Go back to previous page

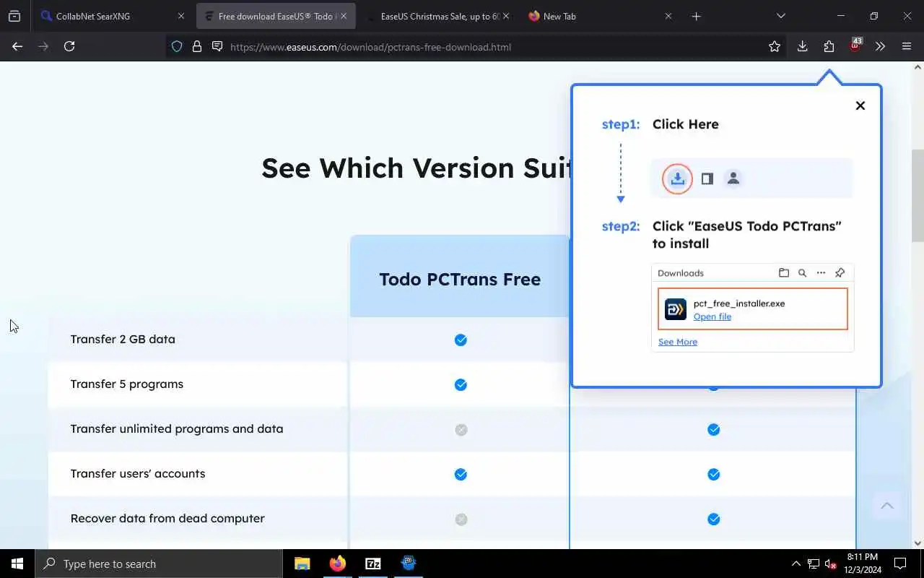click(x=17, y=46)
